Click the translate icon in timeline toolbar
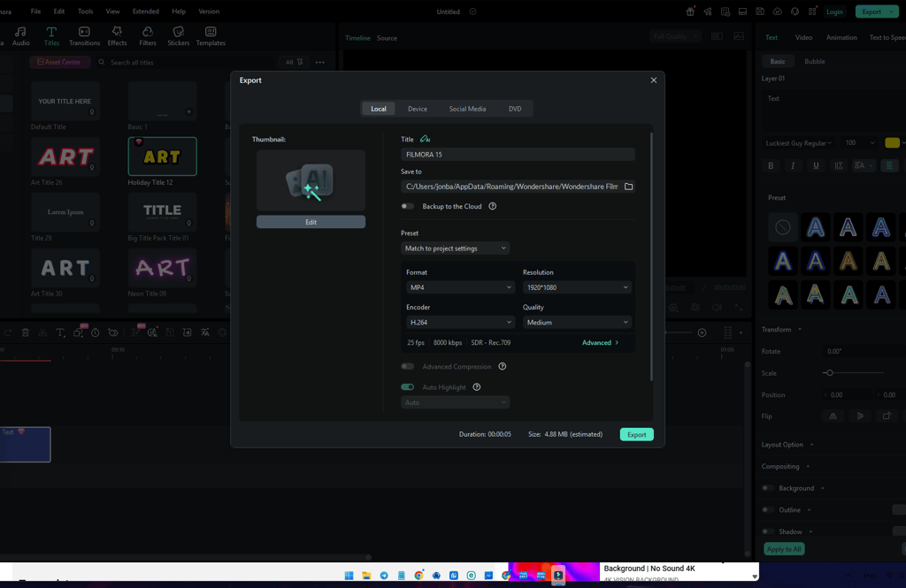 tap(205, 332)
